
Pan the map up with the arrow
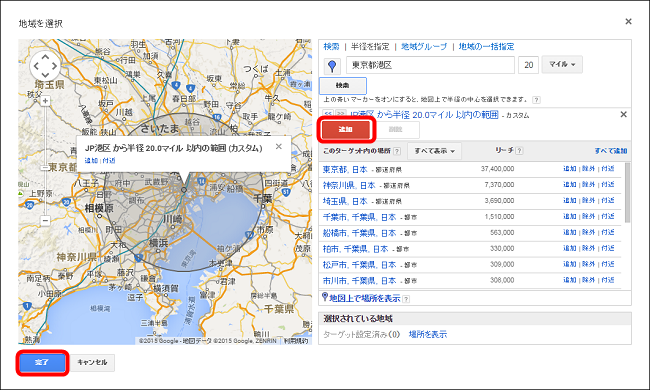pyautogui.click(x=45, y=57)
